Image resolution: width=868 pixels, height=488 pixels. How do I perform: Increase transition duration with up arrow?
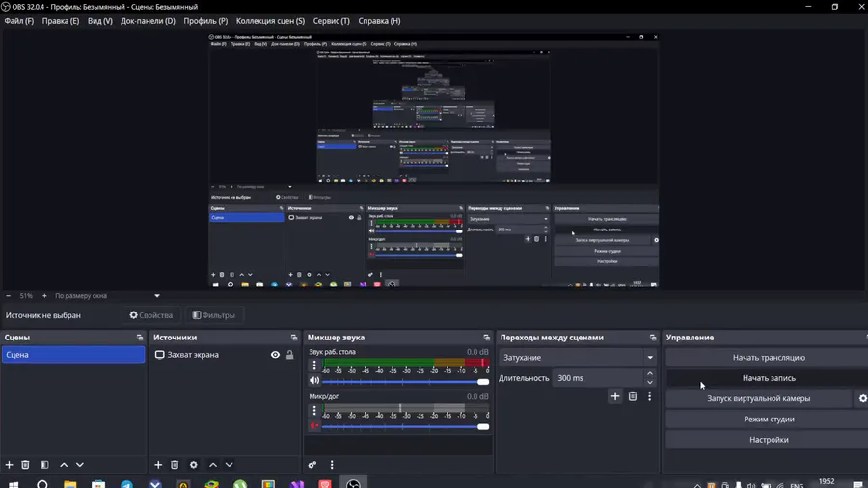click(650, 374)
